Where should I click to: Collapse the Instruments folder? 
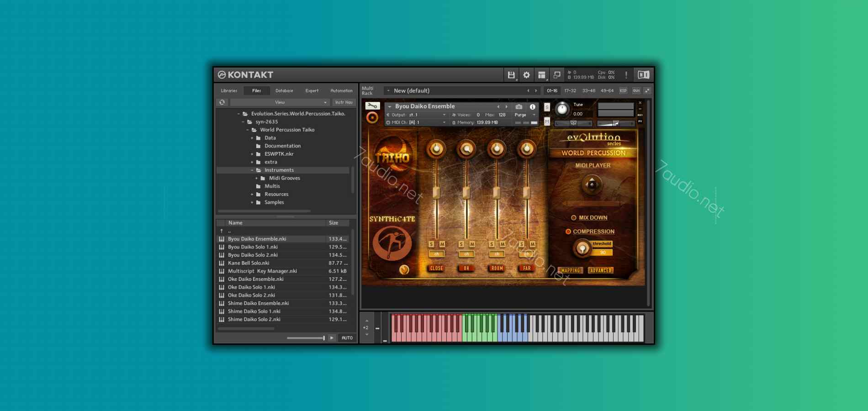point(252,170)
